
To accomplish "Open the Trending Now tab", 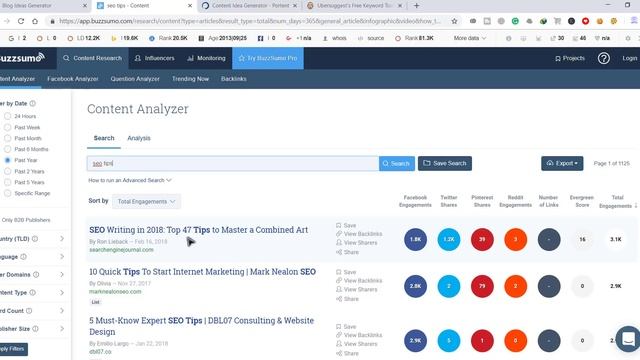I will click(190, 79).
